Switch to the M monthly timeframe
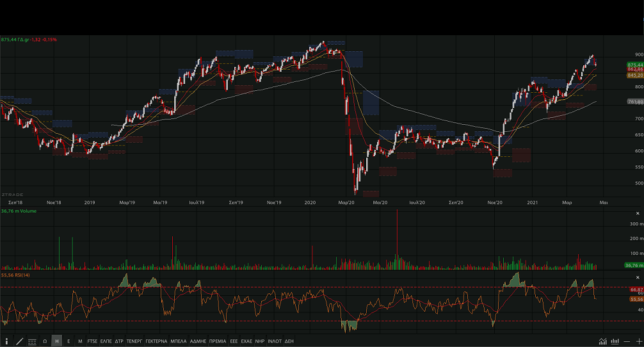 tap(80, 341)
